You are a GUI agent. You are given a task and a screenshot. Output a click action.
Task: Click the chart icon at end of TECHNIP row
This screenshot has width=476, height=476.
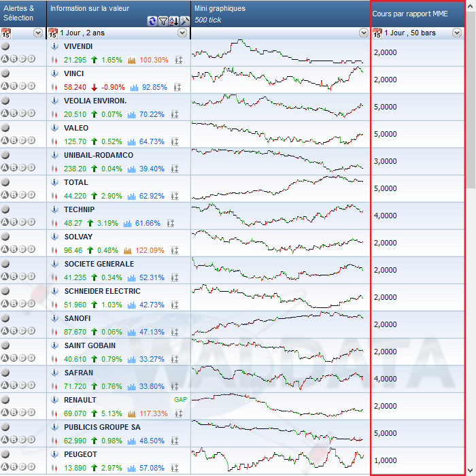tap(171, 224)
